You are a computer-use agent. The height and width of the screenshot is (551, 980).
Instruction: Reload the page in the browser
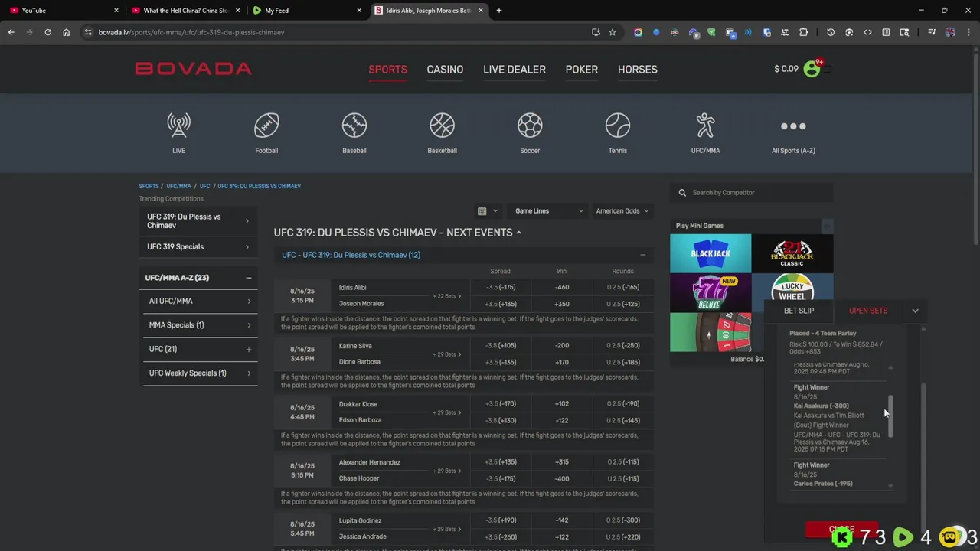pyautogui.click(x=47, y=32)
